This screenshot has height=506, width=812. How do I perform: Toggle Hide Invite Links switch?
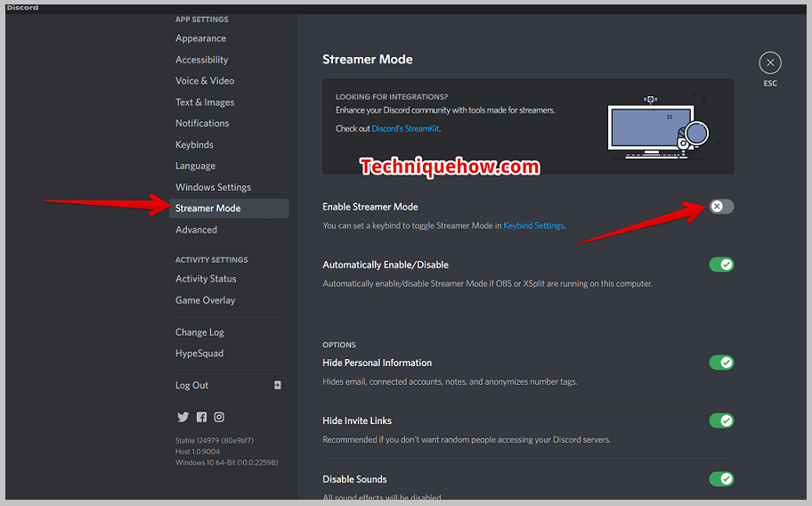721,420
